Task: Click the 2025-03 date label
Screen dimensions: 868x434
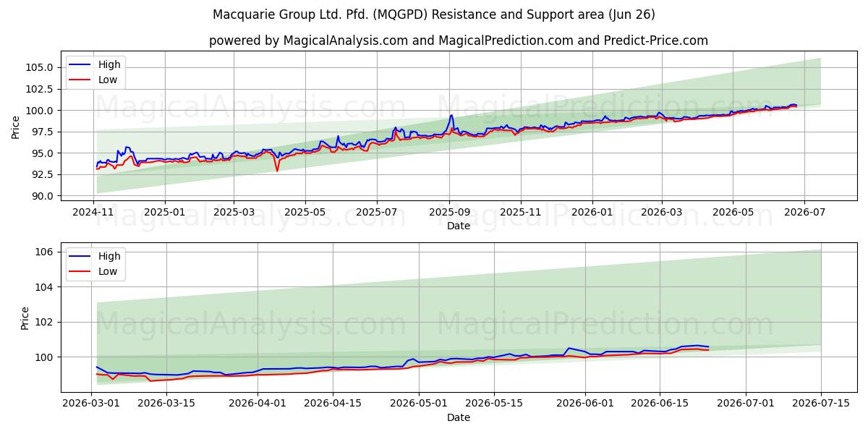Action: click(234, 213)
